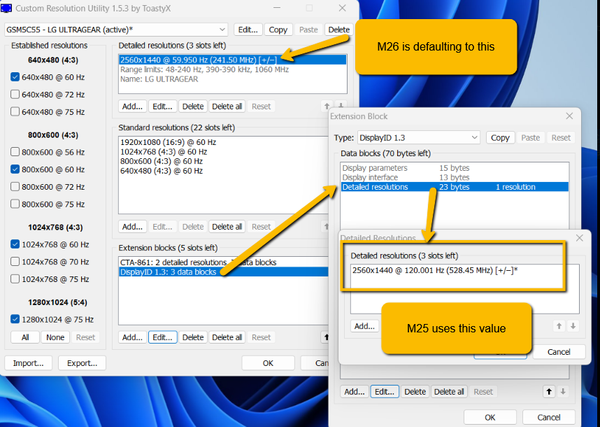Click the Export... button

(82, 363)
